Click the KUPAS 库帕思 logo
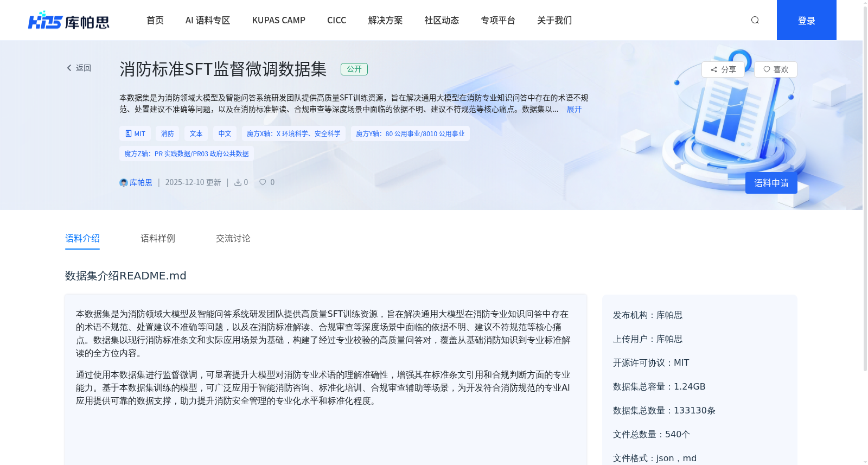The width and height of the screenshot is (868, 465). [69, 21]
